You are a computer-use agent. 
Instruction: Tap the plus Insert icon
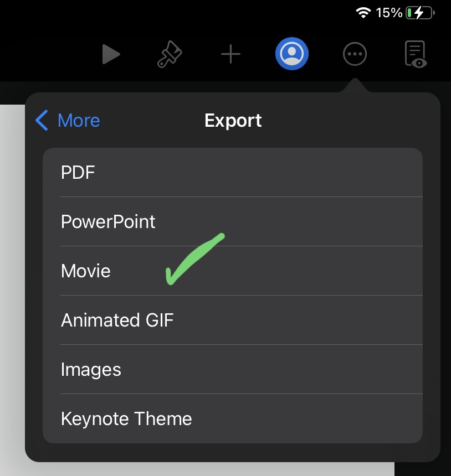230,54
